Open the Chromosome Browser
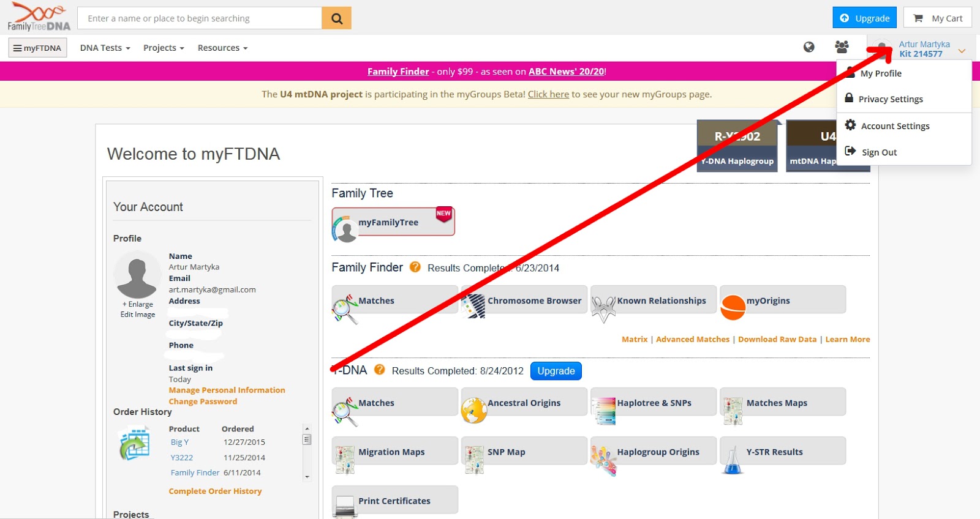The height and width of the screenshot is (519, 980). pos(524,301)
